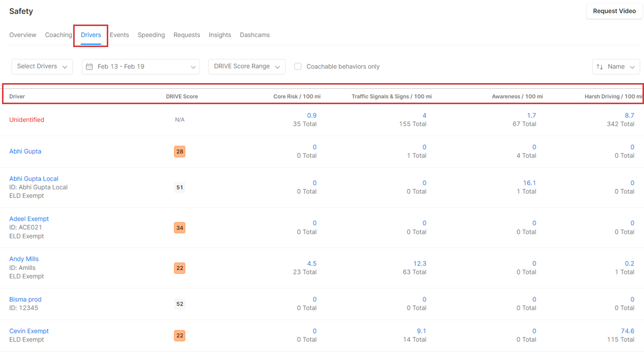Open Cevin Exempt's profile link
The height and width of the screenshot is (359, 644).
click(x=29, y=331)
